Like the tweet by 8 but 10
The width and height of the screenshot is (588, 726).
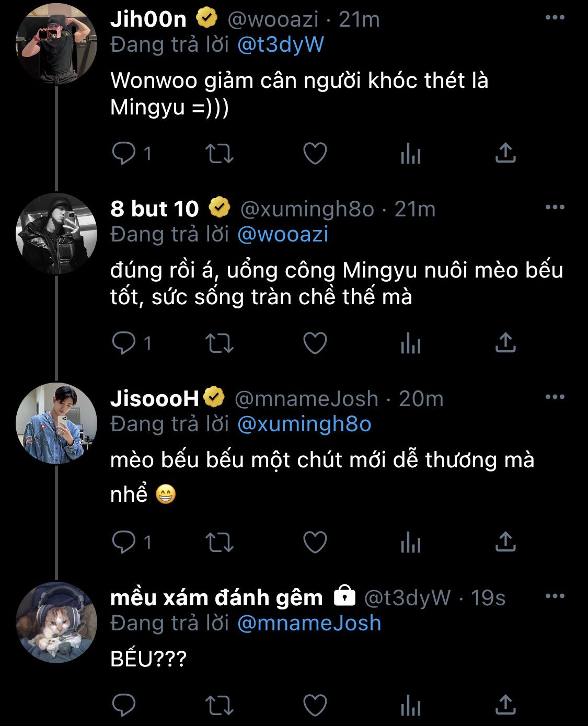[315, 343]
